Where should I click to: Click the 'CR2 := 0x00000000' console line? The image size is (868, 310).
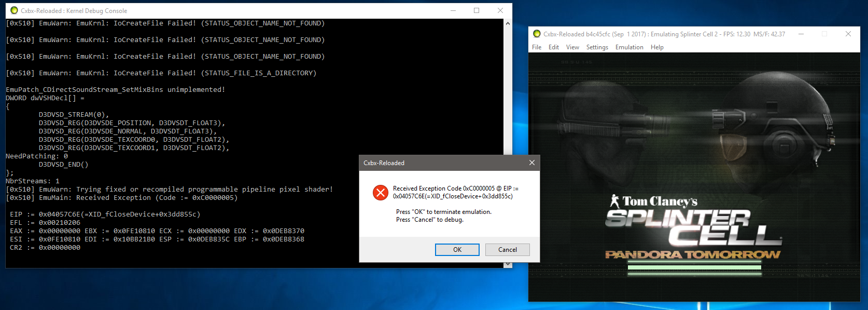tap(45, 248)
